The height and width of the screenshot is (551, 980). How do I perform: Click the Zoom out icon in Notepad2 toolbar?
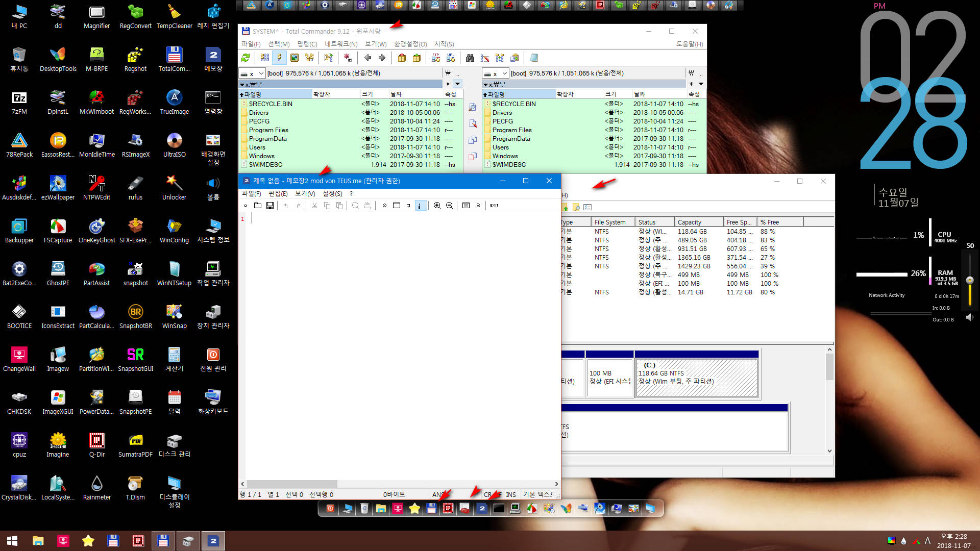pos(450,206)
